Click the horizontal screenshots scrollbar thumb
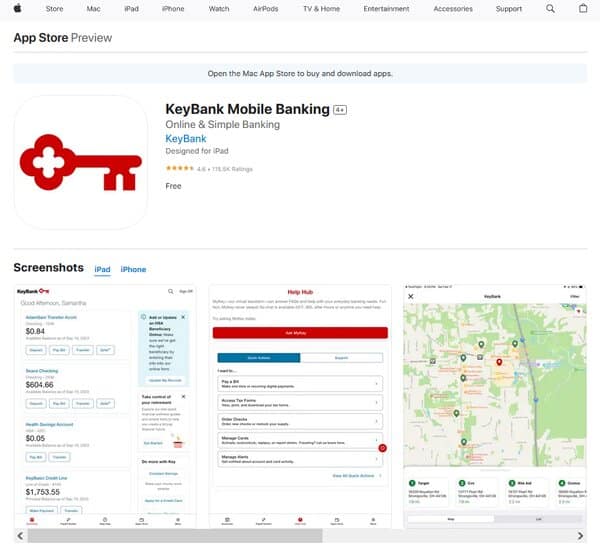Viewport: 600px width, 549px height. (x=175, y=536)
